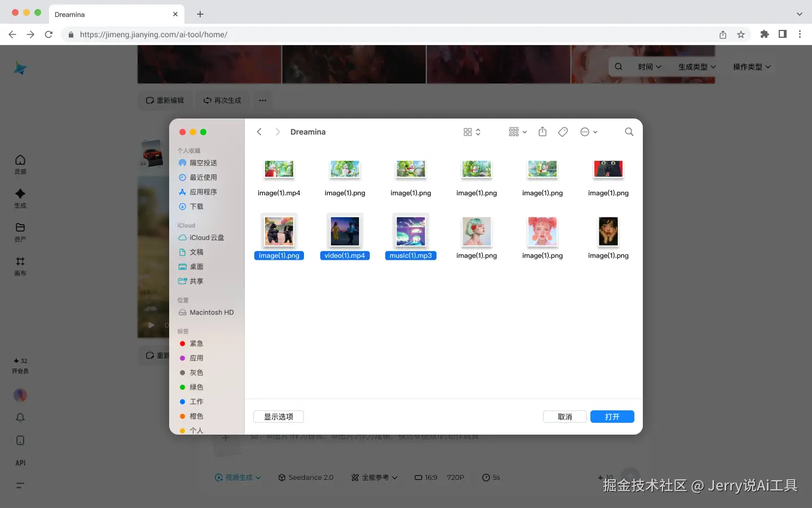Select the Dreamina browser tab

(x=117, y=14)
